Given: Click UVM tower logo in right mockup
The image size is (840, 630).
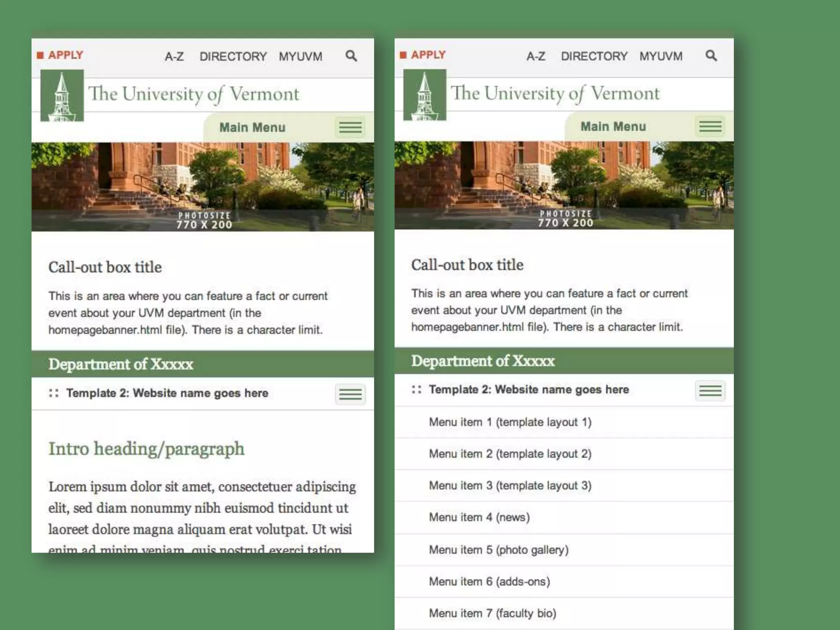Looking at the screenshot, I should 425,95.
